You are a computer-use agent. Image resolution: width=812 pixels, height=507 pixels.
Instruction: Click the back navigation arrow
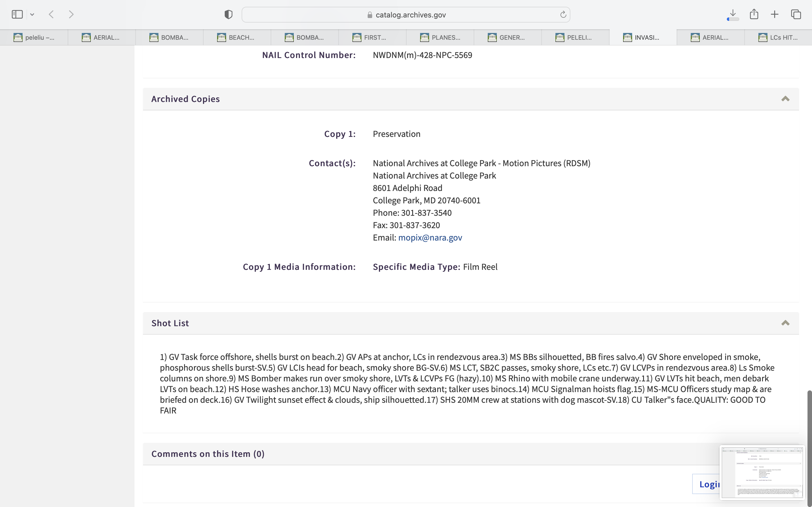click(x=51, y=14)
